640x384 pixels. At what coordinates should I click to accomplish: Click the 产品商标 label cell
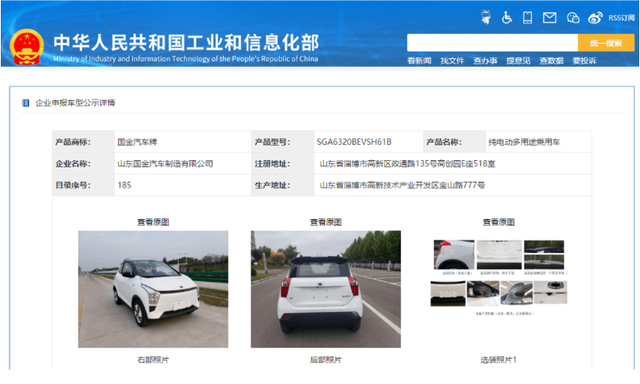tap(83, 142)
